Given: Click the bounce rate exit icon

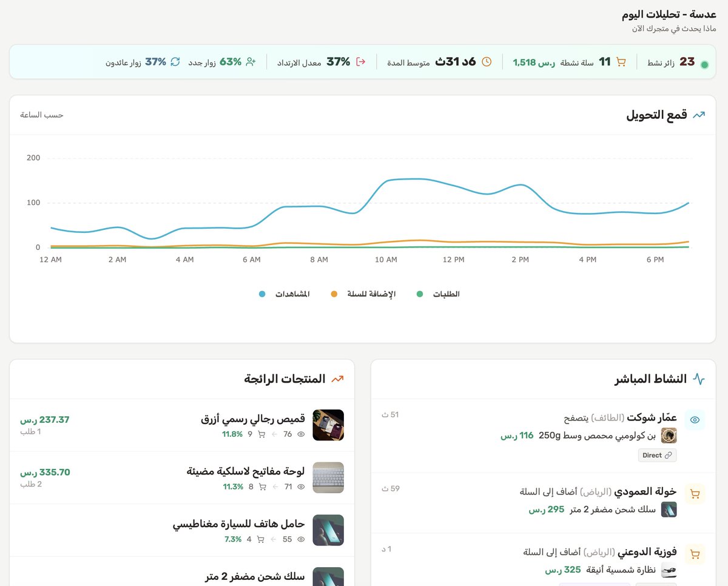Looking at the screenshot, I should coord(361,62).
